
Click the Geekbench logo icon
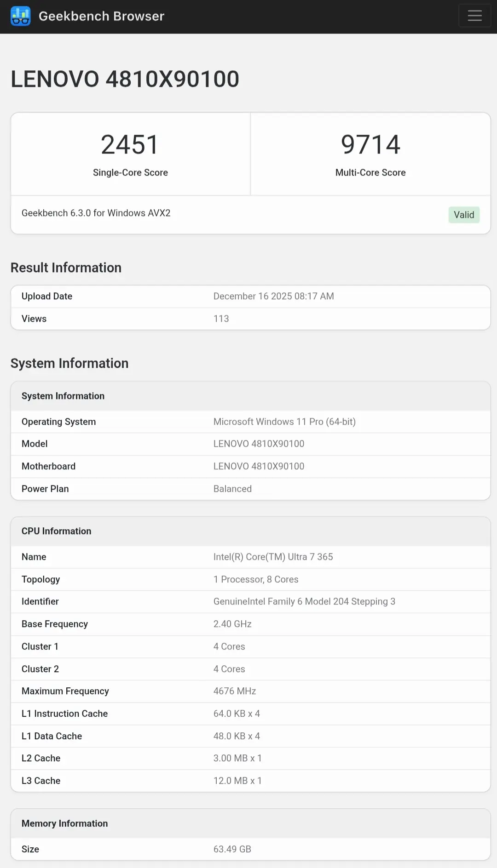[21, 16]
